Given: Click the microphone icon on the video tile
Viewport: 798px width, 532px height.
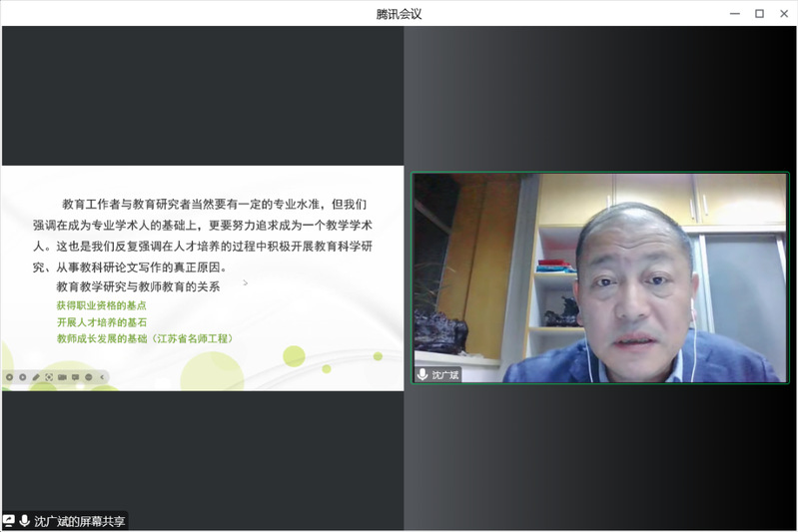Looking at the screenshot, I should coord(422,374).
